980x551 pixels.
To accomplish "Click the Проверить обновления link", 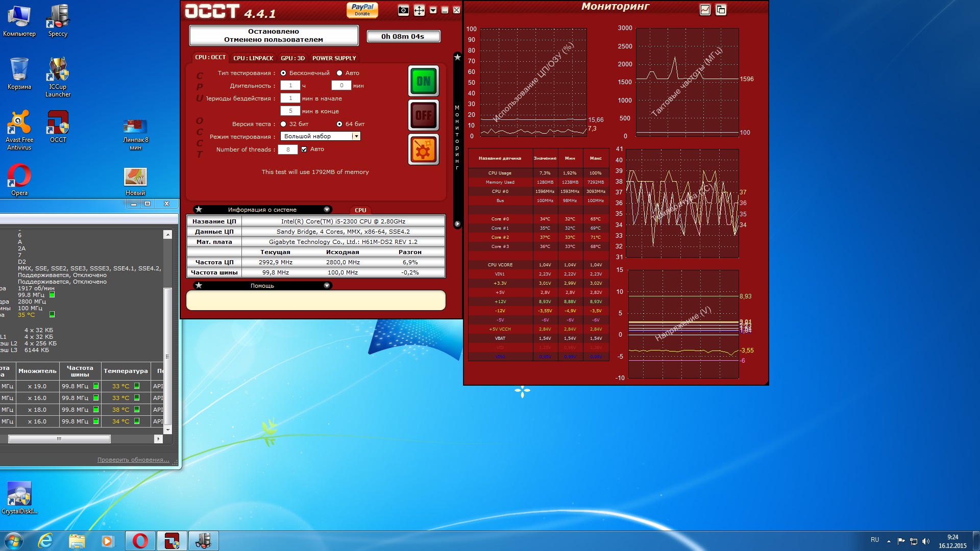I will click(x=133, y=460).
